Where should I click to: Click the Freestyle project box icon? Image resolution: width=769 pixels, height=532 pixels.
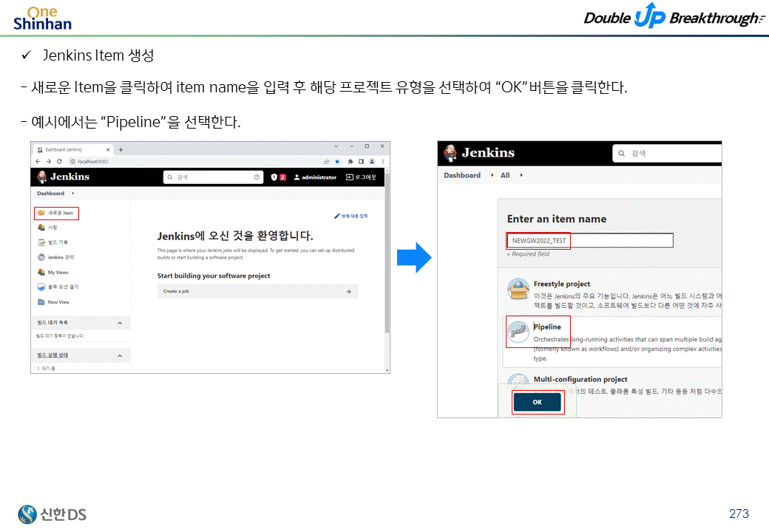[518, 288]
